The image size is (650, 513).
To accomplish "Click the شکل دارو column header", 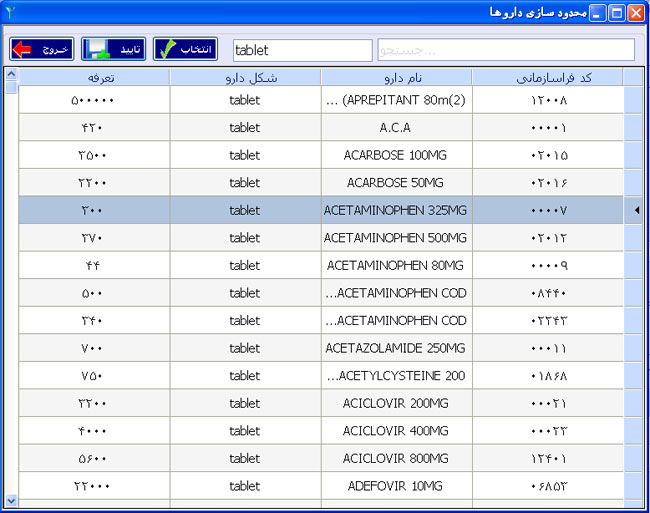I will coord(245,77).
